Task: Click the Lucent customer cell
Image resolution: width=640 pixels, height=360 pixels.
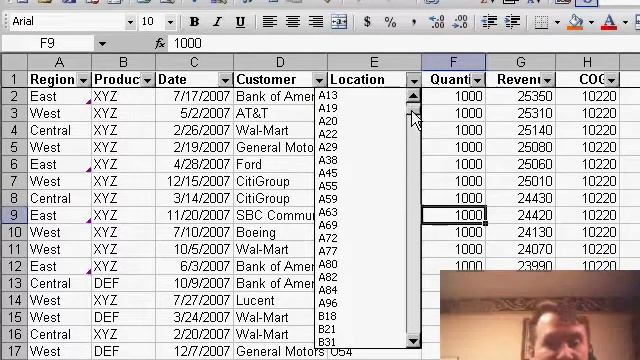Action: point(274,300)
